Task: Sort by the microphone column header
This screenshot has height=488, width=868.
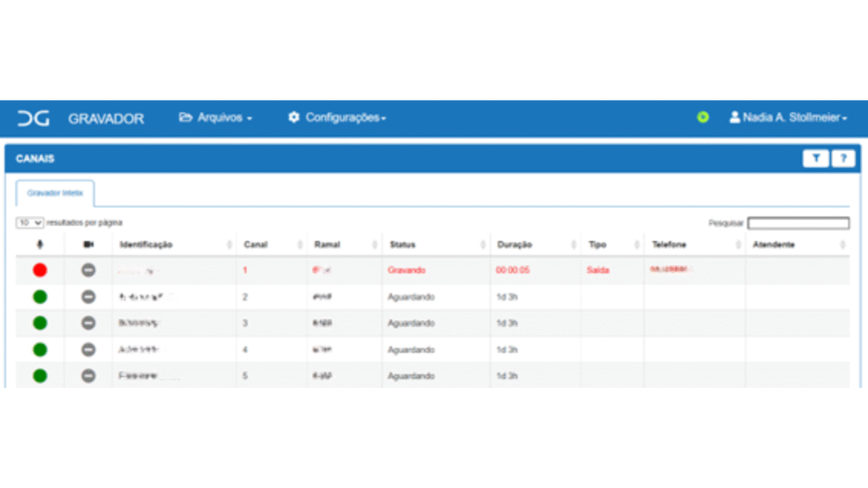Action: 40,244
